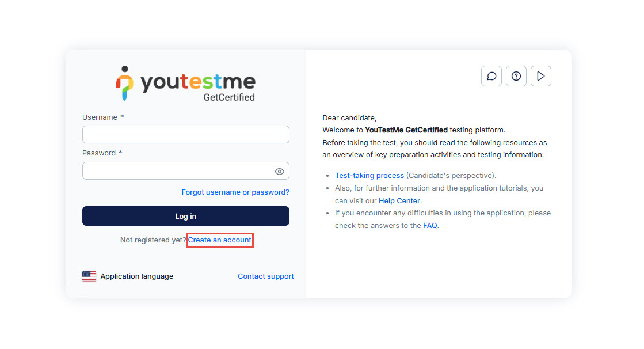Open the chat bubble icon button
This screenshot has height=349, width=644.
(x=491, y=76)
